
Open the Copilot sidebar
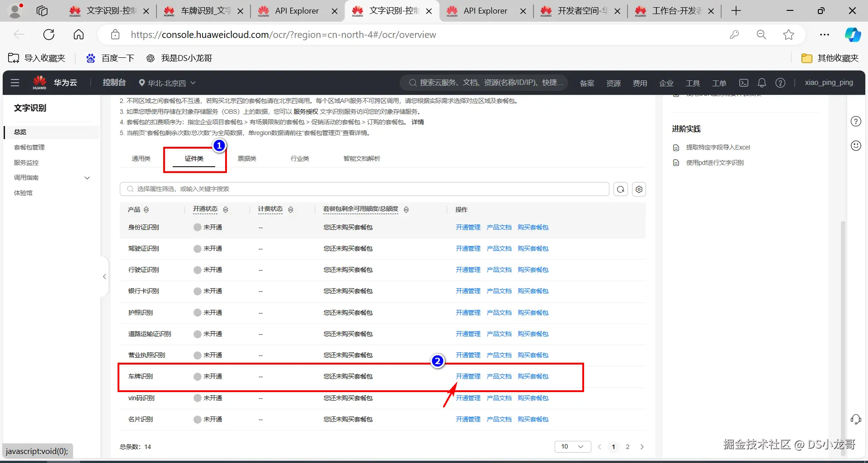click(853, 35)
